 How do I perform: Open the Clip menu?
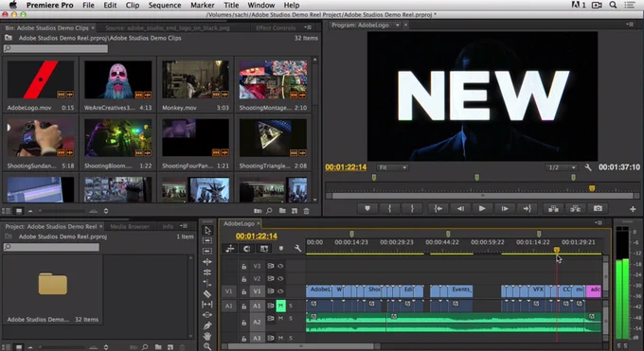pyautogui.click(x=133, y=5)
